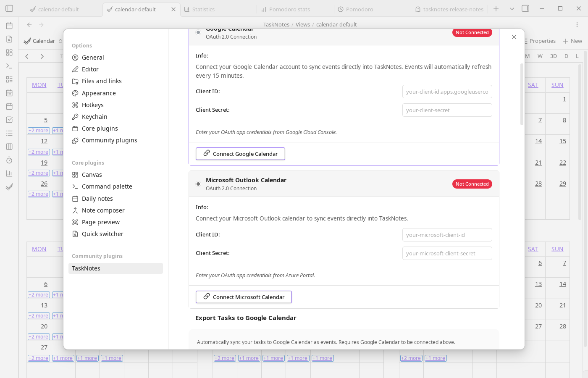This screenshot has width=588, height=378.
Task: Open the more options vertical dots menu
Action: [577, 25]
